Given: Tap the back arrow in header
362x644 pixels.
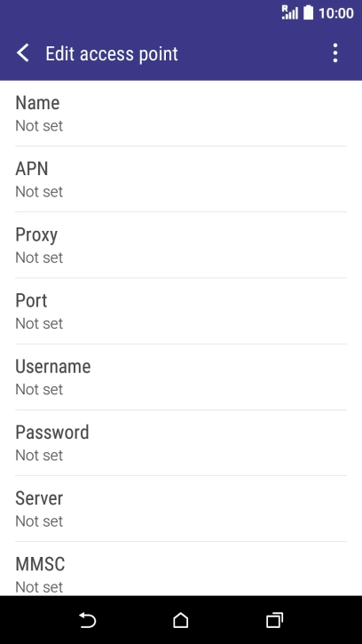Looking at the screenshot, I should coord(23,53).
